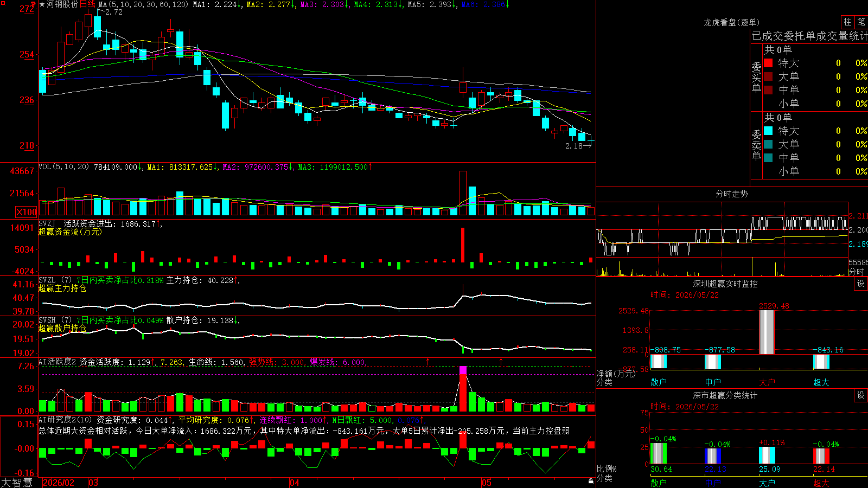Click the 龙虎看盘(逐单) panel title
868x488 pixels.
(x=732, y=22)
